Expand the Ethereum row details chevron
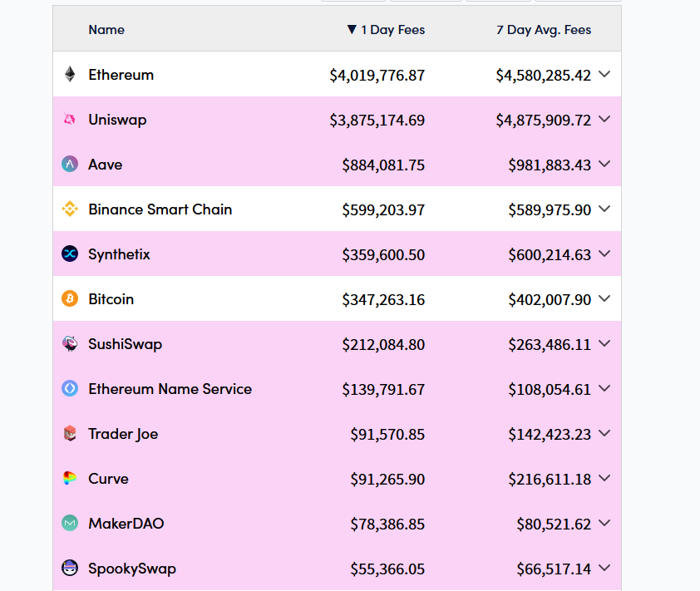Screen dimensions: 700x591 pos(604,74)
